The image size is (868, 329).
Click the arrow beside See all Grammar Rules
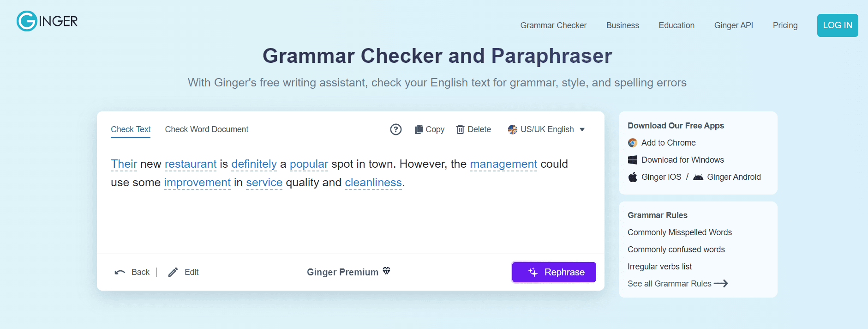(x=720, y=283)
